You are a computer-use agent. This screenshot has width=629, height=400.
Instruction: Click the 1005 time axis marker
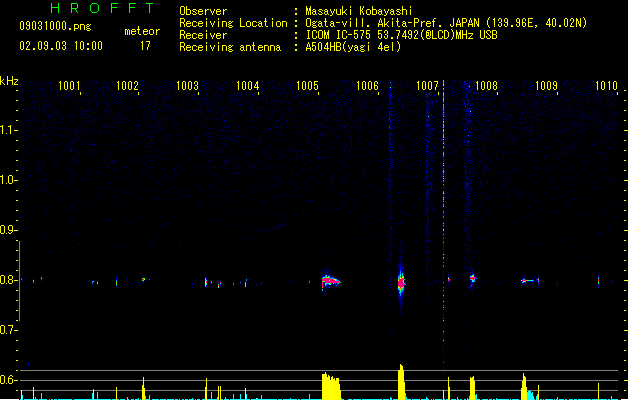pos(307,86)
